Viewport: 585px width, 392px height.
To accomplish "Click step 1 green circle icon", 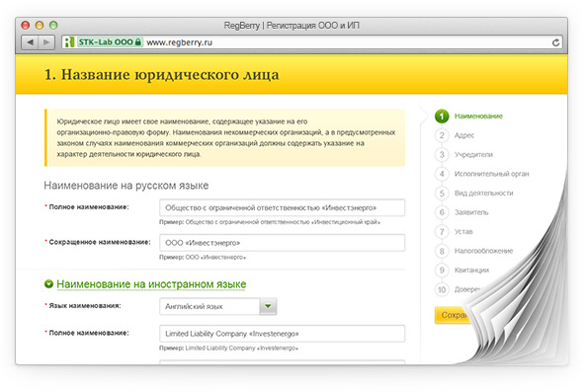I will click(442, 117).
